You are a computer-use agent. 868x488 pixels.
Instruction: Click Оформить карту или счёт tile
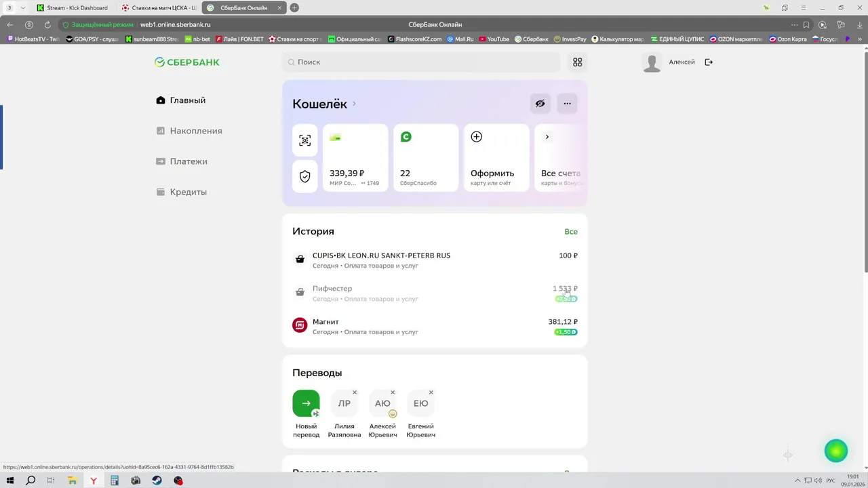tap(496, 158)
